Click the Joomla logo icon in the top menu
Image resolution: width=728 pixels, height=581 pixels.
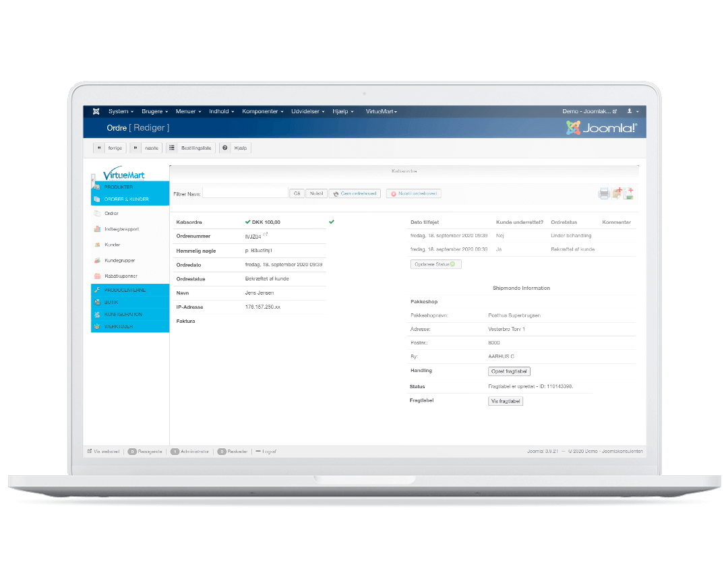point(96,111)
